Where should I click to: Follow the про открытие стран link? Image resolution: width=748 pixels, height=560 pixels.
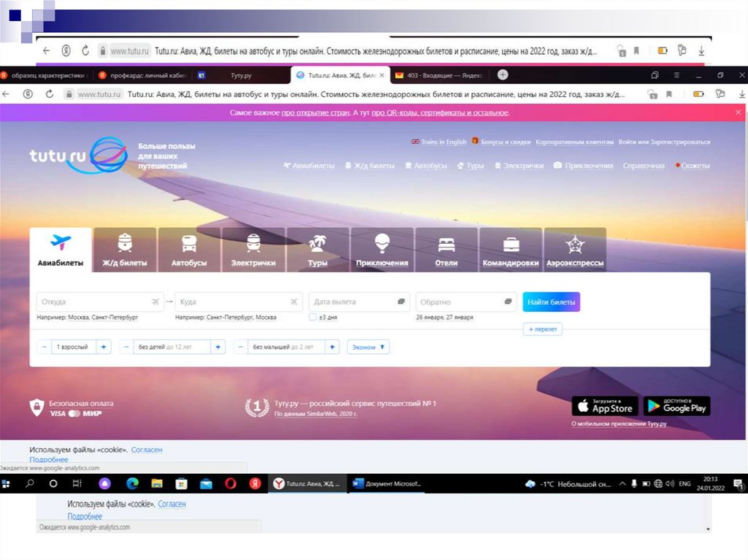pos(316,112)
